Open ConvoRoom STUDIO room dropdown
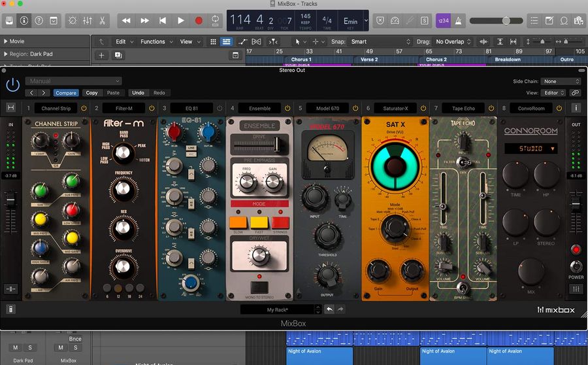 531,148
